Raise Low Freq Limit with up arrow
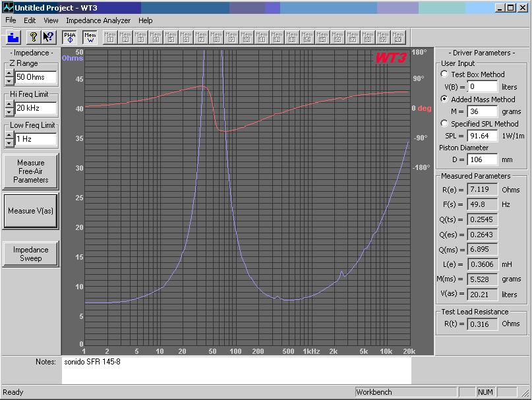532x400 pixels. pos(9,135)
